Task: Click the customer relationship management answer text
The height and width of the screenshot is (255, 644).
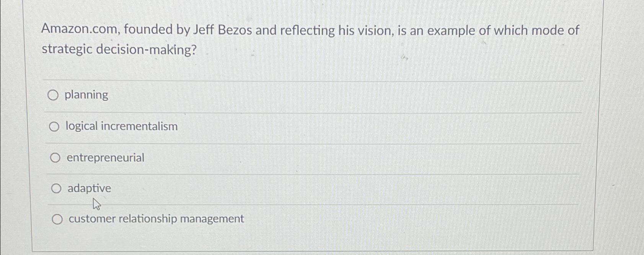Action: click(155, 219)
